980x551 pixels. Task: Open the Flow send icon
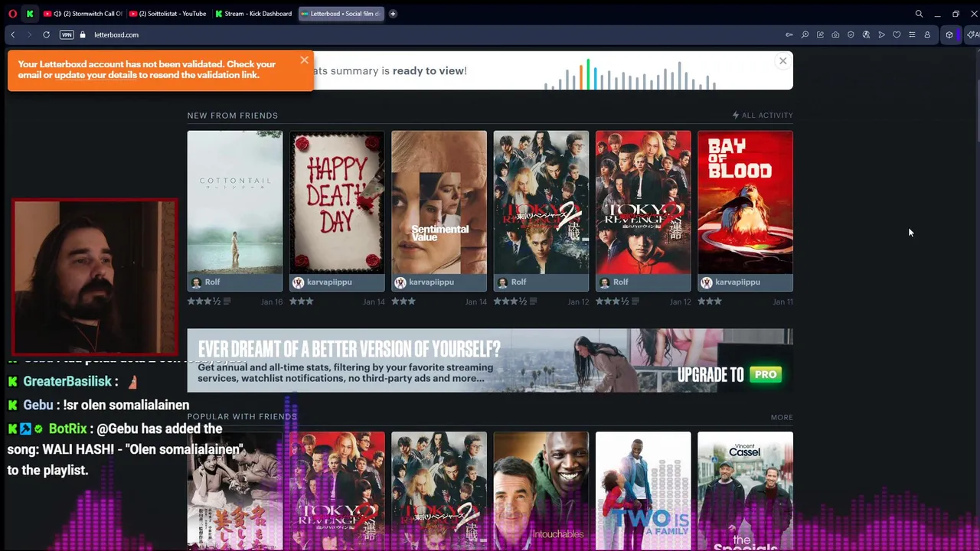pyautogui.click(x=881, y=34)
